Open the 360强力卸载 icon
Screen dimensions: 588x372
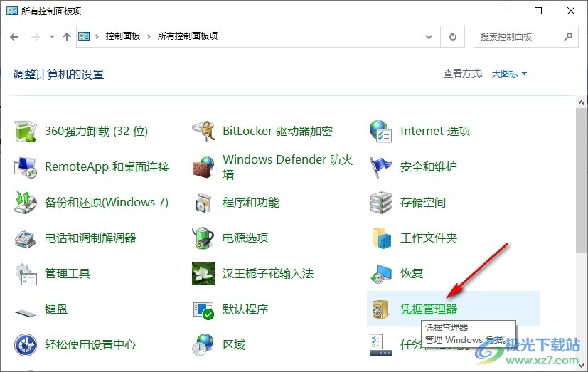coord(26,132)
